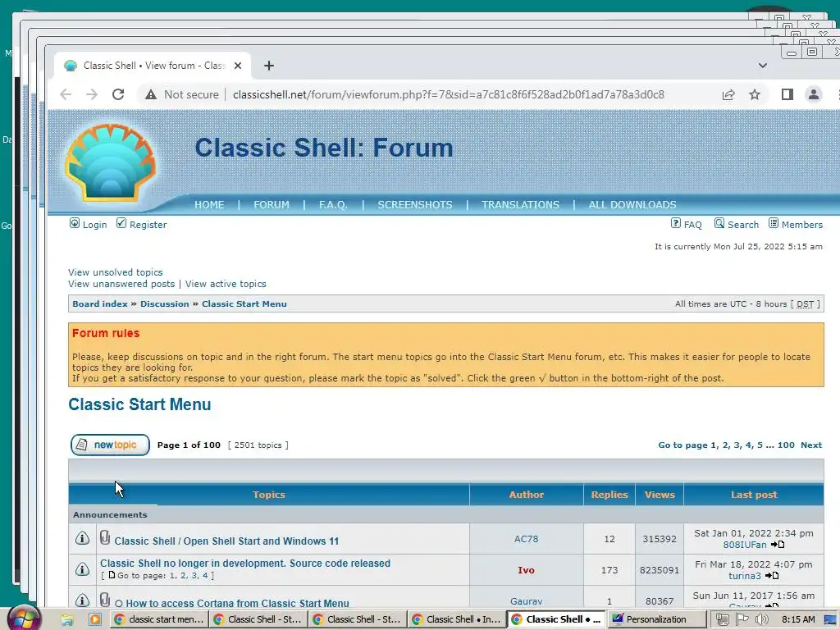Open page 4 of the no longer in development topic
The image size is (840, 630).
pyautogui.click(x=204, y=575)
